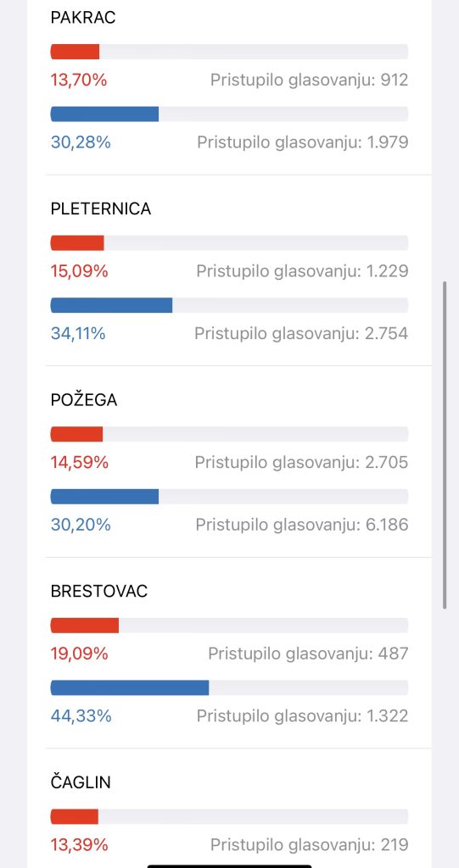
Task: Click the vertical scrollbar on the right
Action: tap(445, 445)
